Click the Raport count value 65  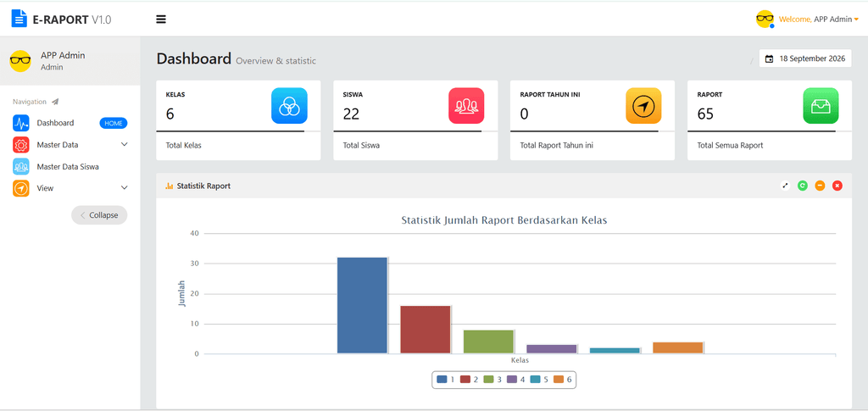pos(705,114)
